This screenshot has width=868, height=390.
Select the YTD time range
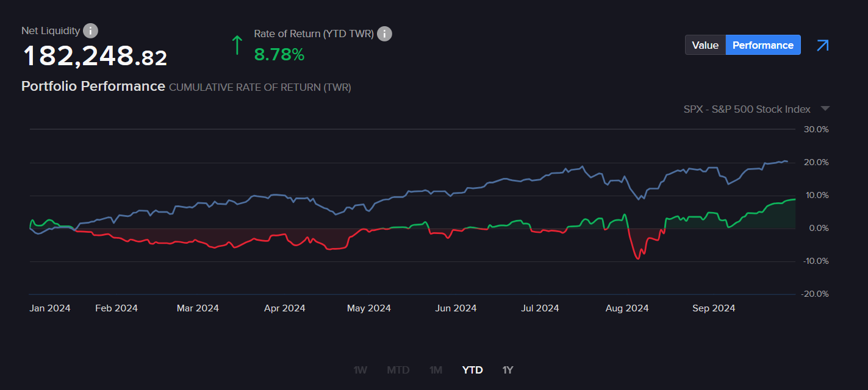pyautogui.click(x=472, y=370)
